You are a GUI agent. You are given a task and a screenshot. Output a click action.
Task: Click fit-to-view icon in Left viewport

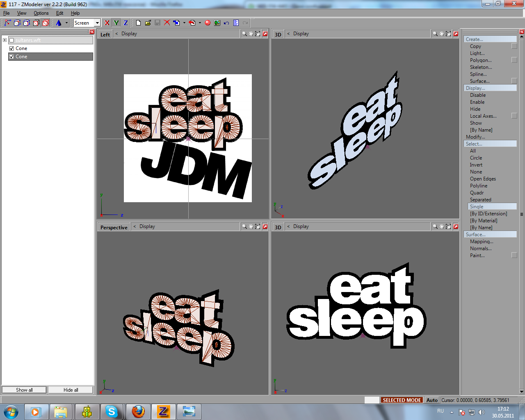click(x=258, y=34)
